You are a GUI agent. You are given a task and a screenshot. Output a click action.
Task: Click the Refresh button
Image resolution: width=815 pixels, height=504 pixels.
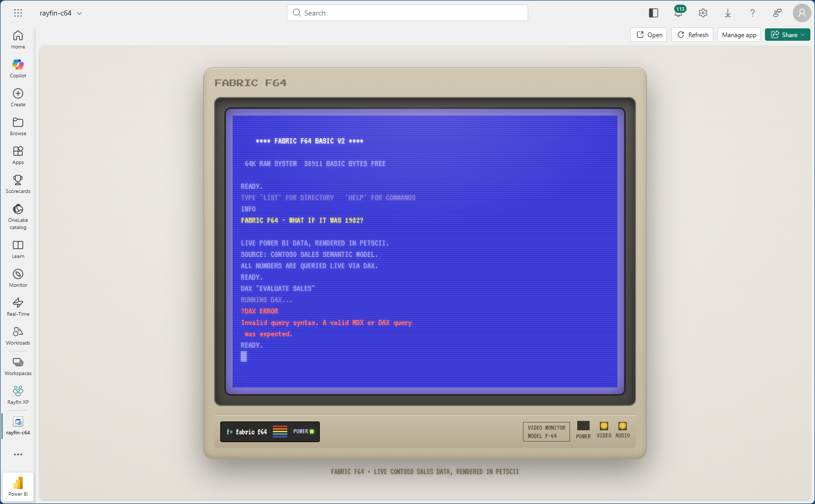coord(692,35)
